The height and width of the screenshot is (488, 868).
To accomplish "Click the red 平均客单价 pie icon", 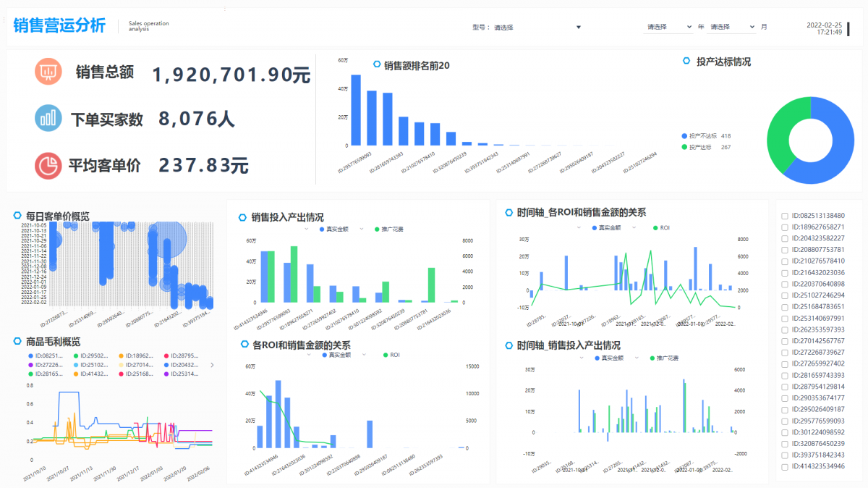I will tap(48, 165).
